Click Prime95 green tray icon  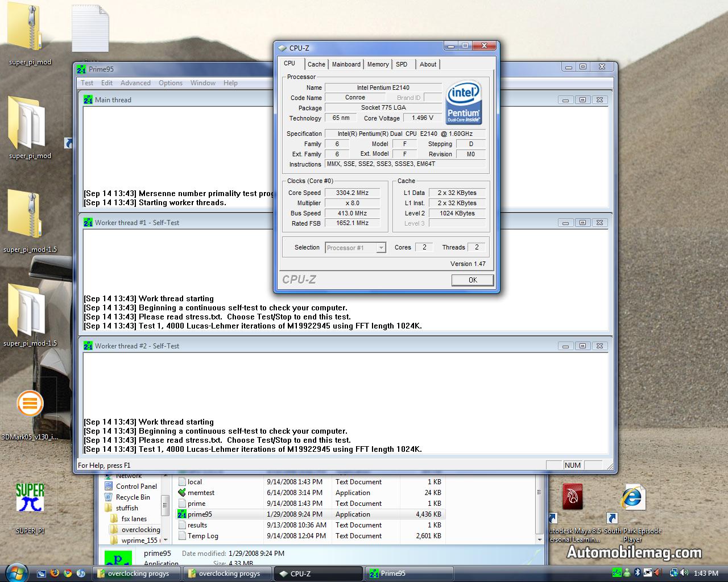(617, 573)
